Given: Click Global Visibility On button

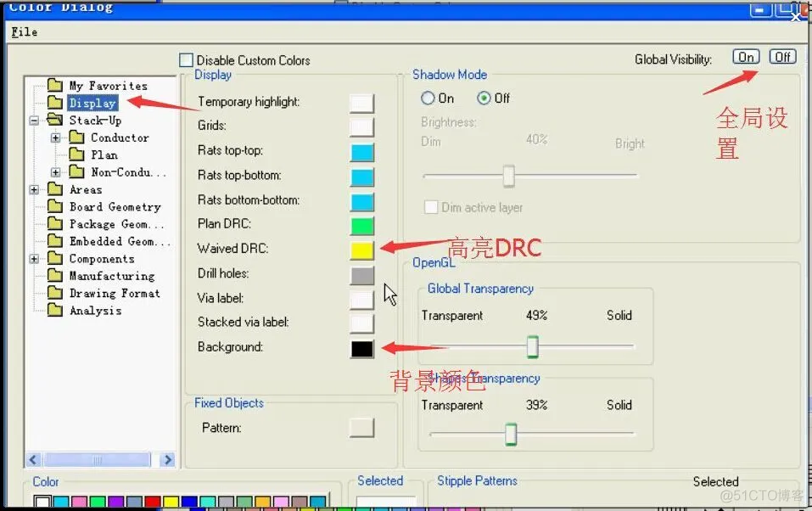Looking at the screenshot, I should [746, 57].
